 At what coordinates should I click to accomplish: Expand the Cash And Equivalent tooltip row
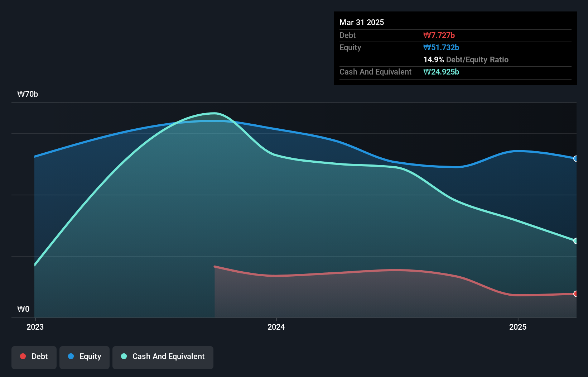(x=375, y=72)
